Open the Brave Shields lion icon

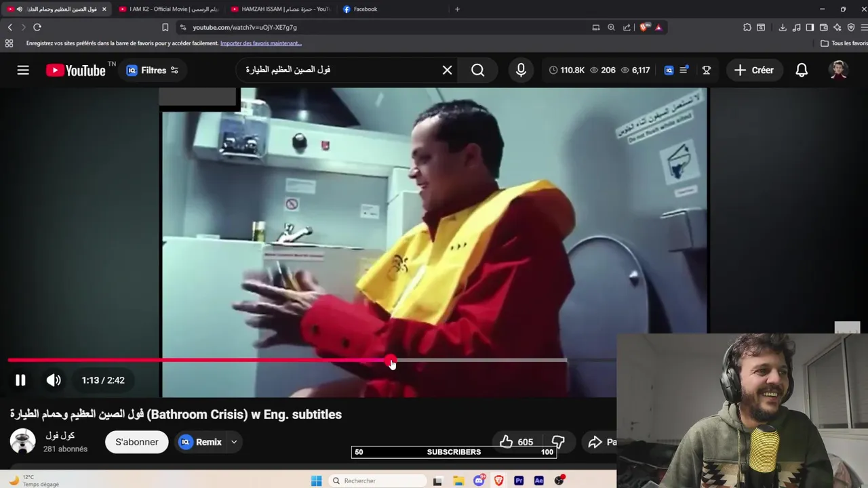[644, 27]
